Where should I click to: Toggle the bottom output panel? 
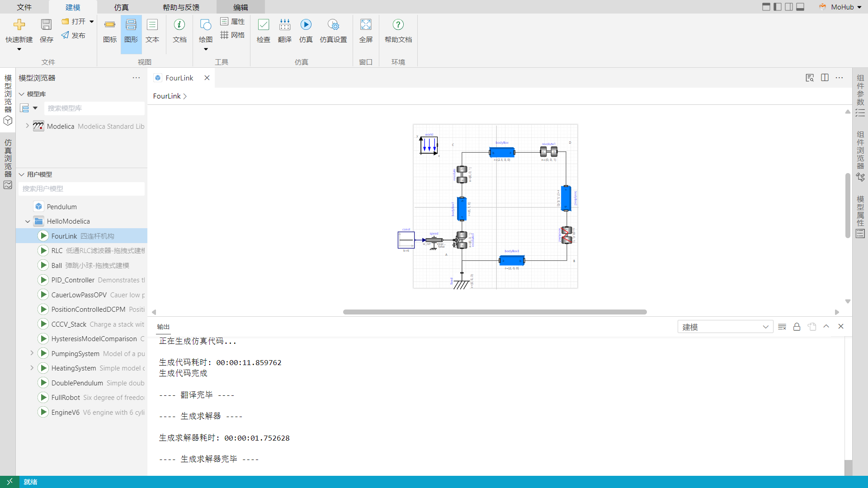tap(800, 7)
